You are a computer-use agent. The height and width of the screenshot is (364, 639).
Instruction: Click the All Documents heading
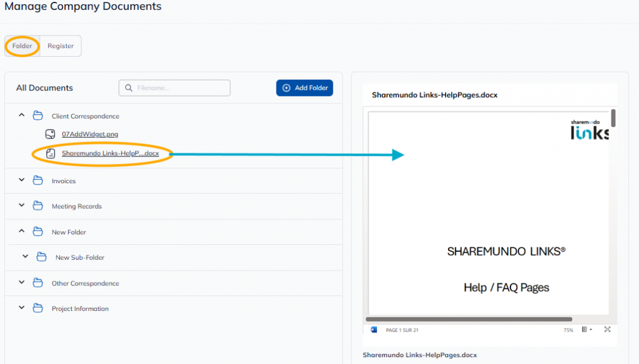click(44, 88)
